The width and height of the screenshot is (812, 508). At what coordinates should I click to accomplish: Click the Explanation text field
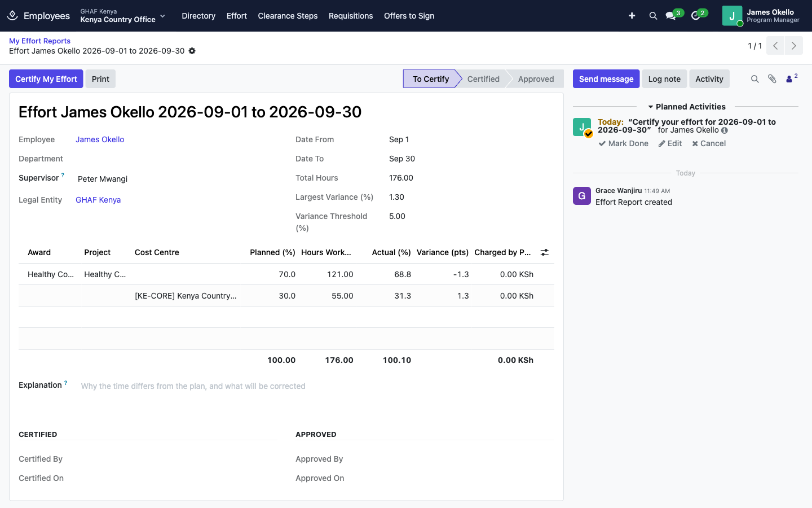[x=317, y=386]
